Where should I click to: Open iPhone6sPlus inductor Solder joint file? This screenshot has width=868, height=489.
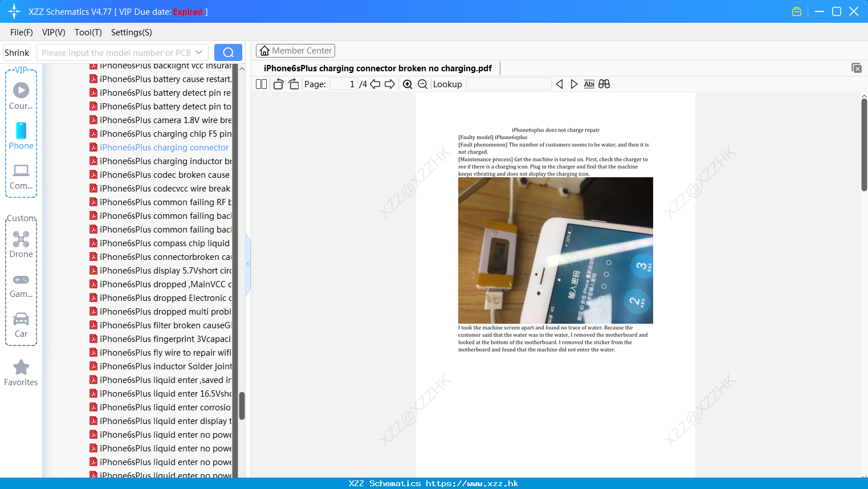tap(160, 366)
